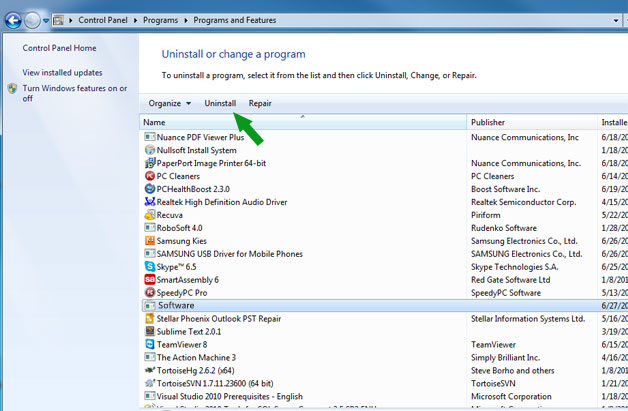Expand the address bar history dropdown
This screenshot has width=628, height=411.
point(616,20)
